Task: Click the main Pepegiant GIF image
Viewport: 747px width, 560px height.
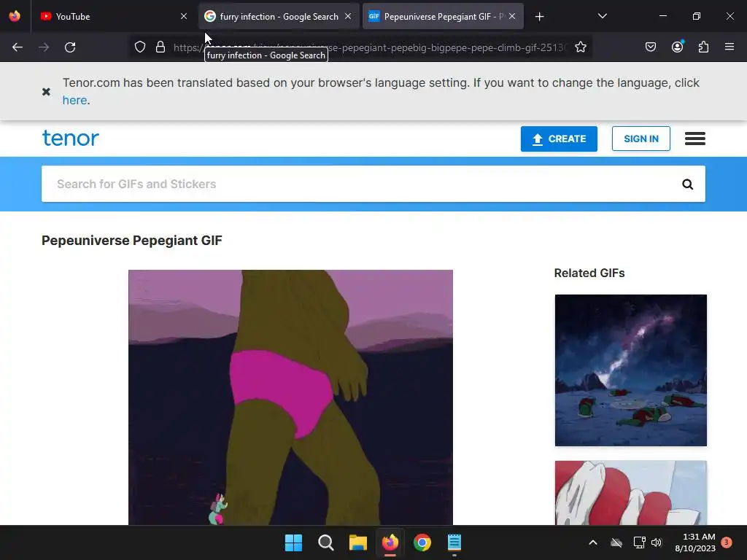Action: tap(290, 397)
